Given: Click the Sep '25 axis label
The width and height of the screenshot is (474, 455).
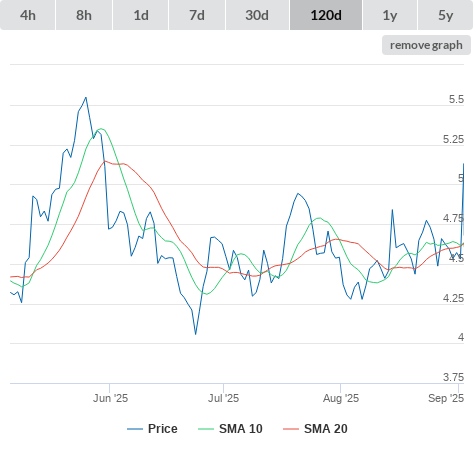Looking at the screenshot, I should tap(446, 398).
